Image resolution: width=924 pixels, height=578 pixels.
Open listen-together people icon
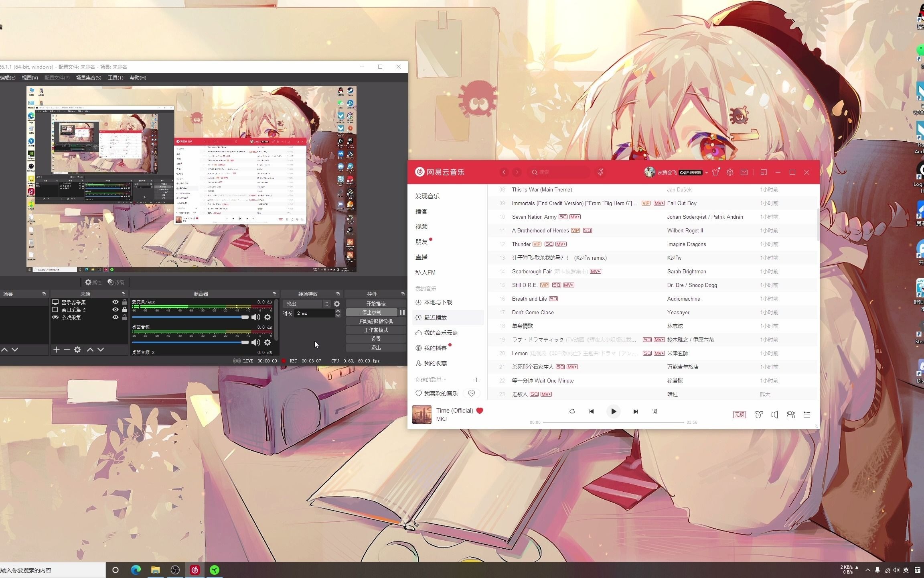pyautogui.click(x=791, y=415)
